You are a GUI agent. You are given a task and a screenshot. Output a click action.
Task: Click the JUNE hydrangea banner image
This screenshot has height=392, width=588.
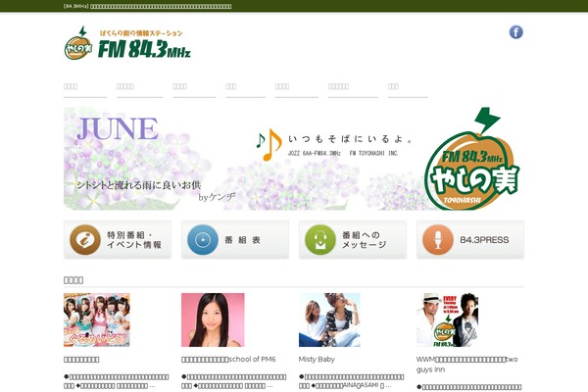[294, 159]
